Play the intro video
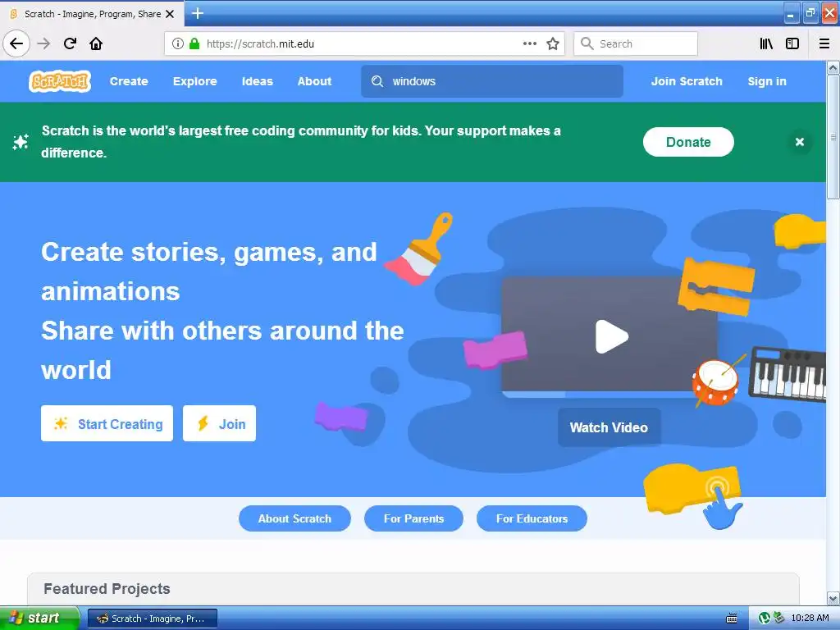The height and width of the screenshot is (630, 840). pos(611,336)
